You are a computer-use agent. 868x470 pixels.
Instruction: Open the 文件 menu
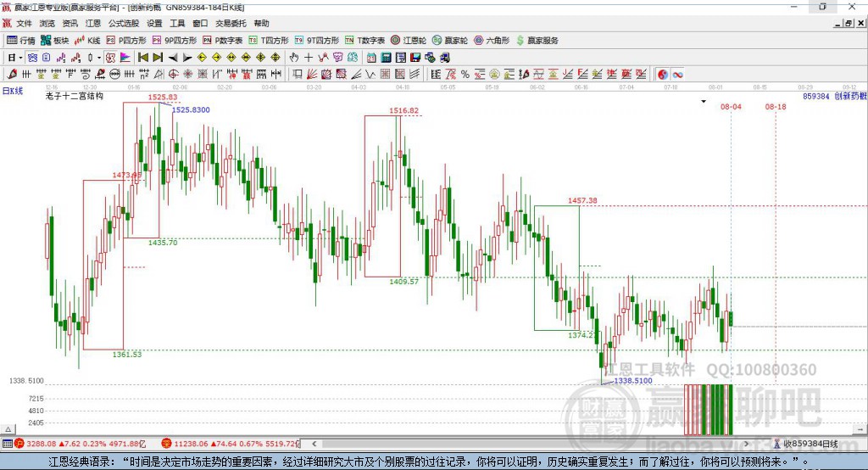[x=24, y=23]
